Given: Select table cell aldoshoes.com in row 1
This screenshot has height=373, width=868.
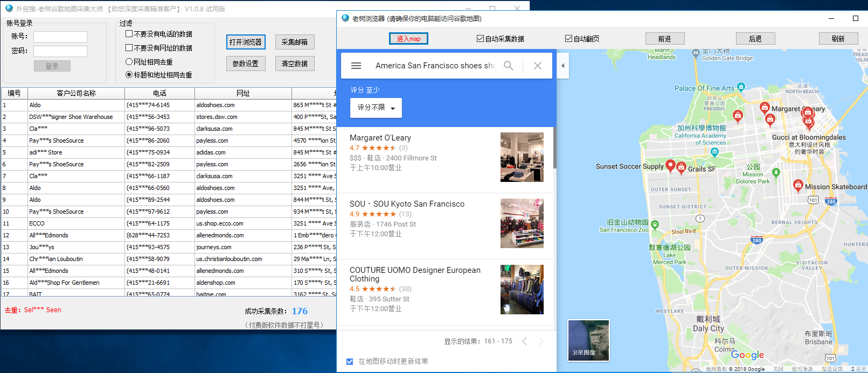Looking at the screenshot, I should tap(244, 105).
